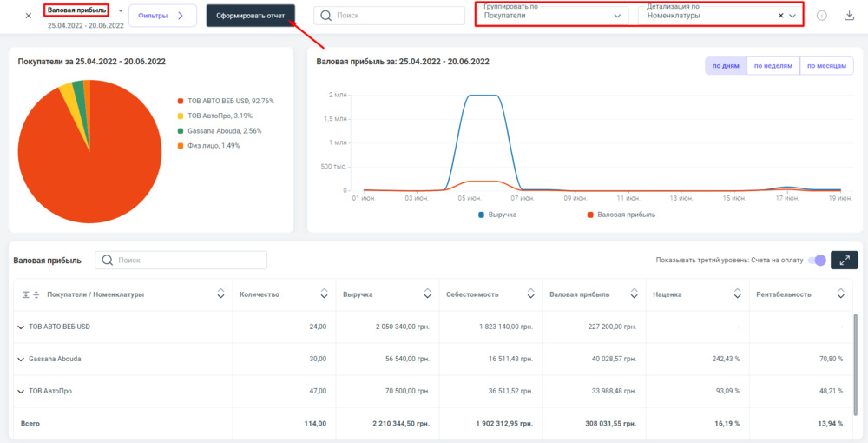
Task: Expand the Gassana Abouda row
Action: point(21,359)
